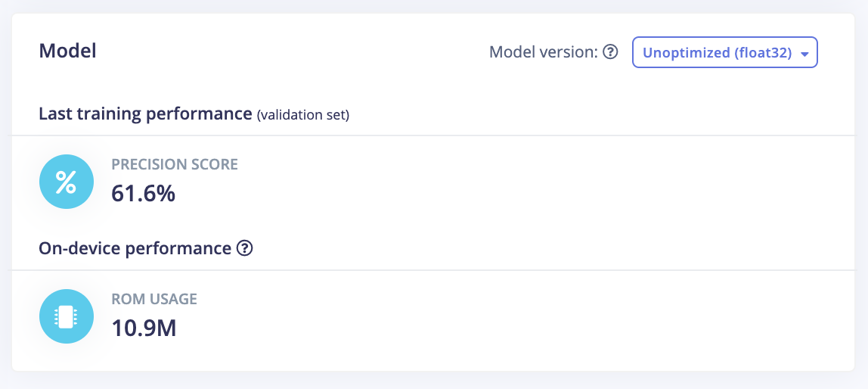
Task: Select the Last training performance heading
Action: pyautogui.click(x=145, y=114)
